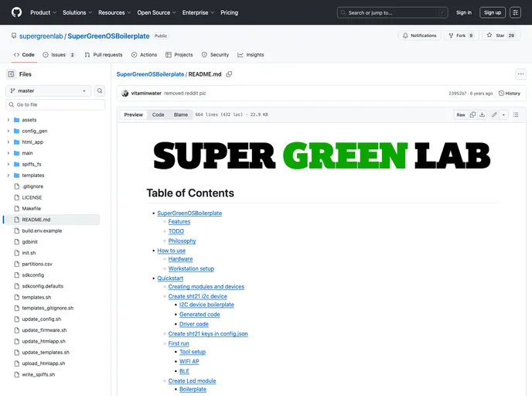Click the Search or jump to field
This screenshot has height=396, width=532.
pyautogui.click(x=392, y=12)
